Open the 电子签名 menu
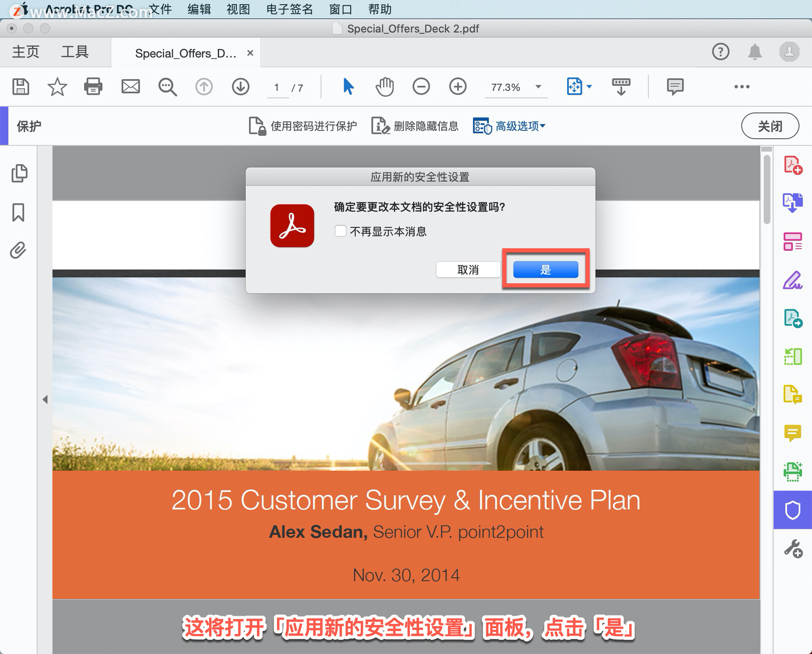Image resolution: width=812 pixels, height=654 pixels. pyautogui.click(x=290, y=9)
